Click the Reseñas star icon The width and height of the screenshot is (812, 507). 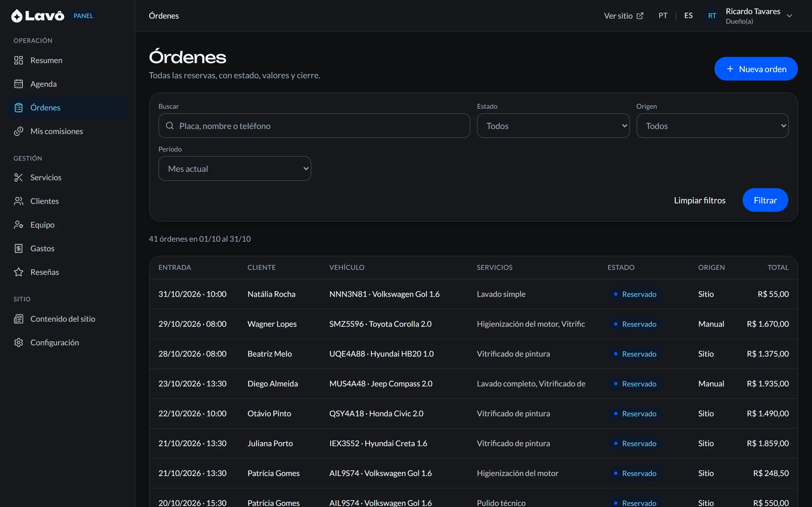(x=18, y=272)
